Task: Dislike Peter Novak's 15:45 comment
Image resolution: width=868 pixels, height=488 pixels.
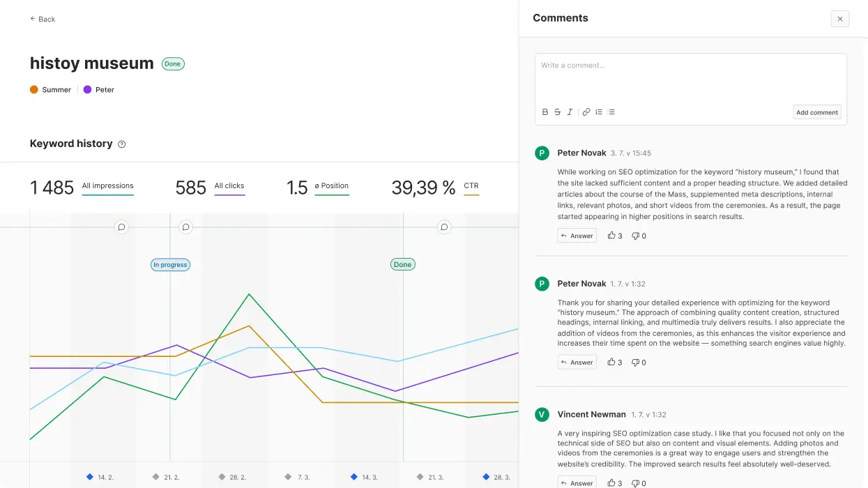Action: point(639,236)
